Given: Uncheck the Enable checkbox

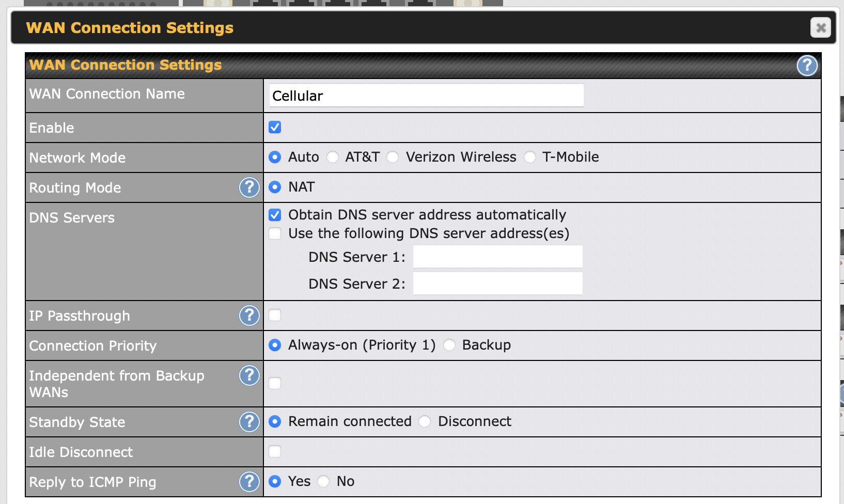Looking at the screenshot, I should 275,127.
